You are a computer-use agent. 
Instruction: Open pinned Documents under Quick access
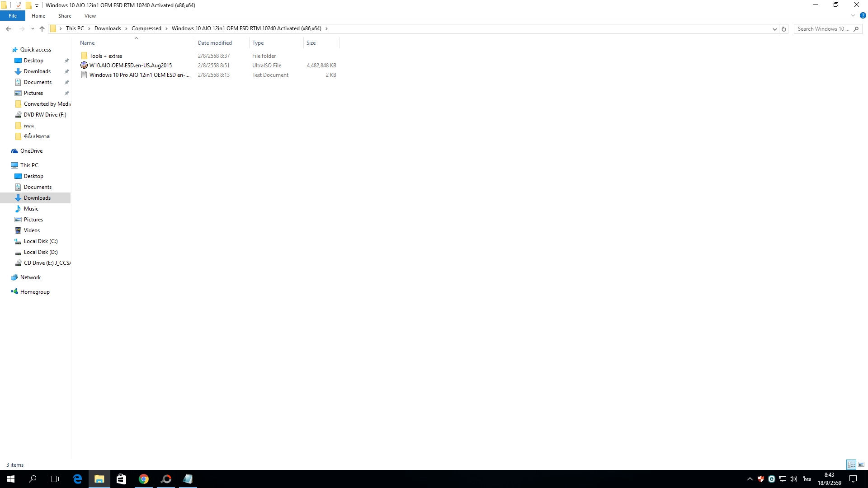(38, 82)
